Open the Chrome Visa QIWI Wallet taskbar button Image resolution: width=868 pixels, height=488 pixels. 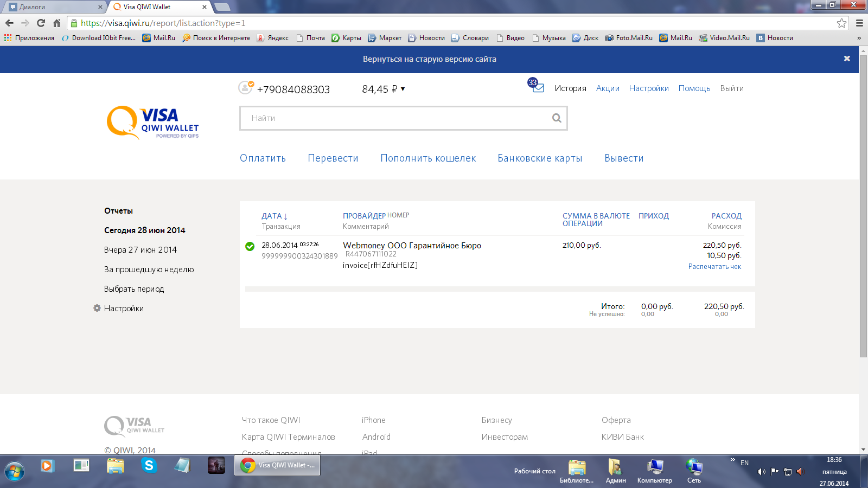pos(277,465)
